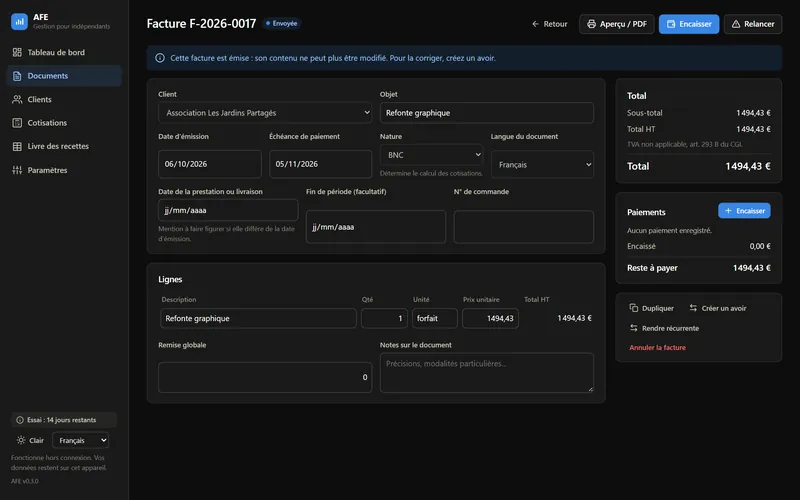Open Livre des recettes page
The width and height of the screenshot is (800, 500).
click(x=64, y=146)
